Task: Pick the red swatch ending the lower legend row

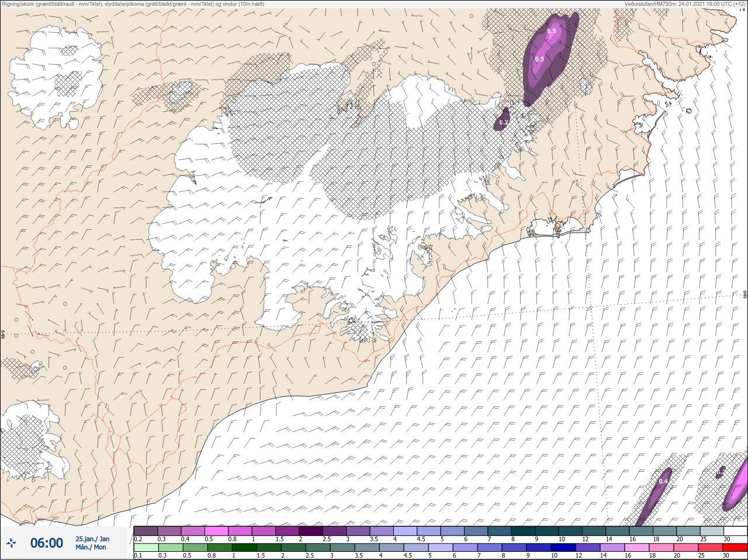Action: pyautogui.click(x=735, y=548)
